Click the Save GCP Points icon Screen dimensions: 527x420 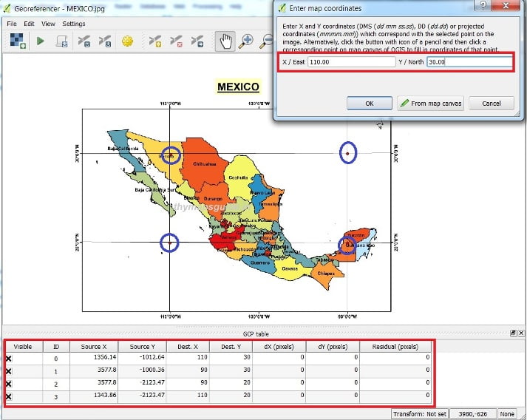pos(105,41)
